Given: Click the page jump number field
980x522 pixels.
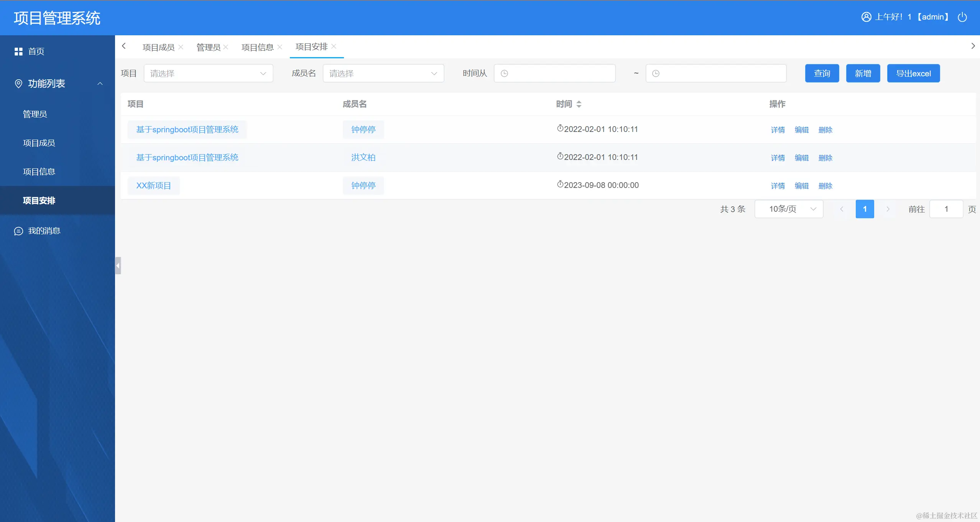Looking at the screenshot, I should pyautogui.click(x=946, y=209).
